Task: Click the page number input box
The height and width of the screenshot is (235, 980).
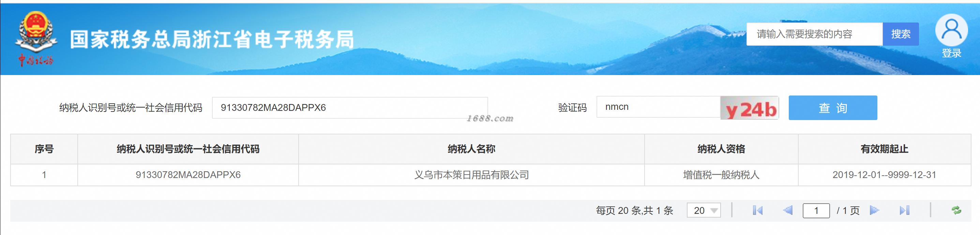Action: click(816, 211)
